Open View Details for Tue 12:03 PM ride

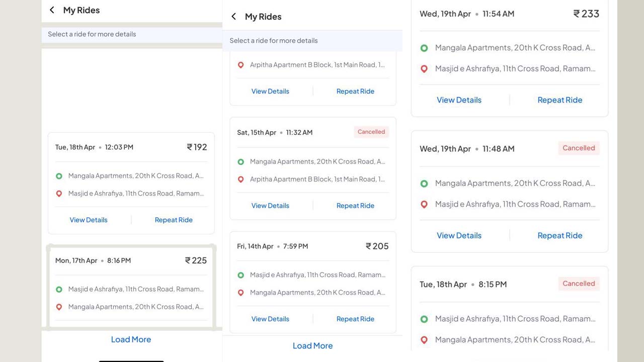[x=89, y=220]
